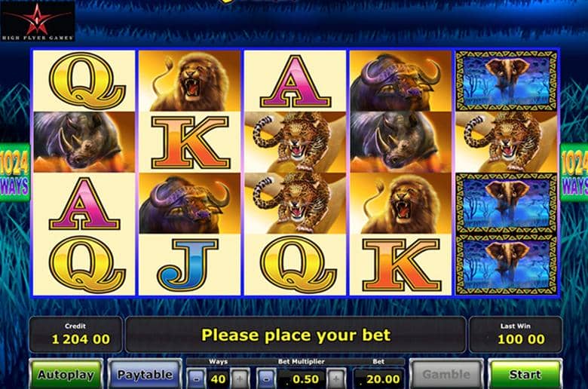
Task: Click the top elephant symbol on reel five
Action: pos(507,81)
